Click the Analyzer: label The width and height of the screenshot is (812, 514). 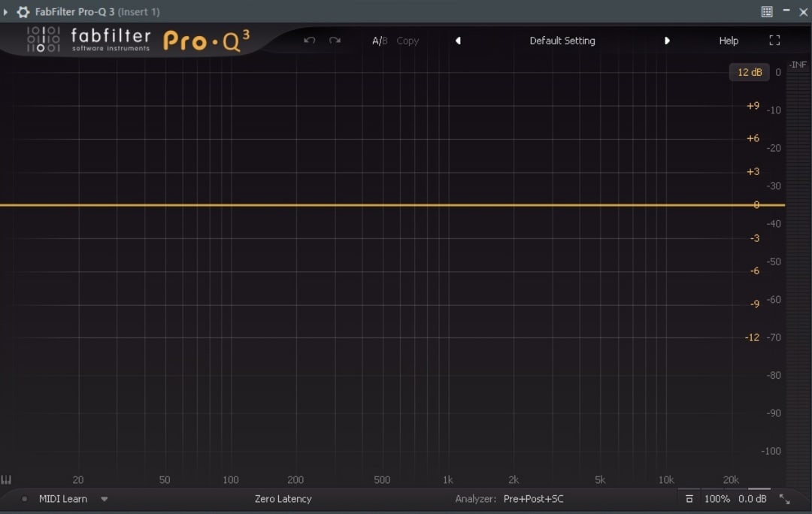[x=475, y=499]
